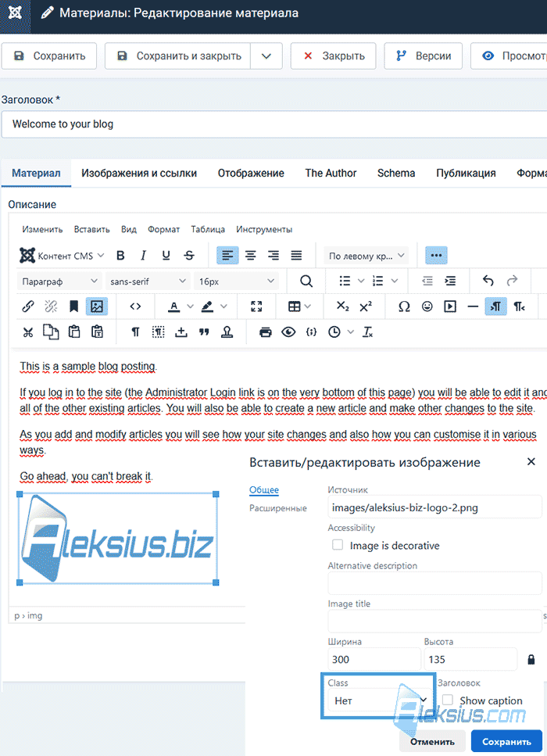The height and width of the screenshot is (756, 547).
Task: Remove link with unlink icon
Action: [x=51, y=306]
